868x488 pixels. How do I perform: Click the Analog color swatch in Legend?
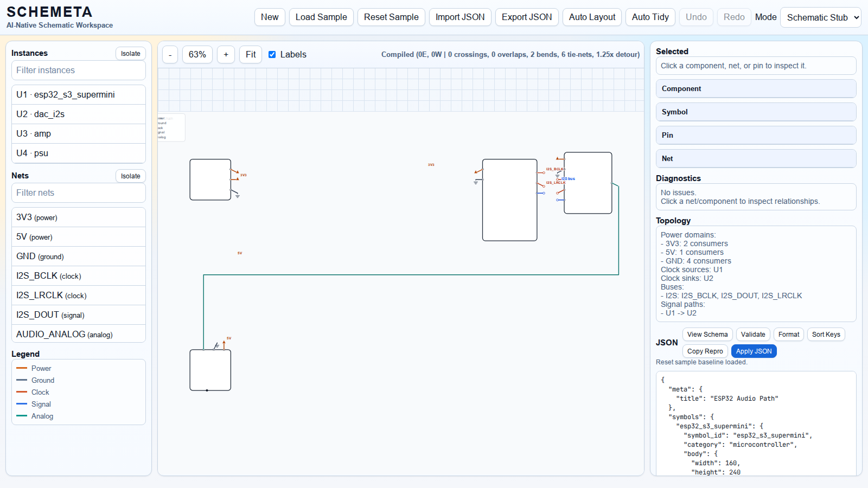[x=22, y=416]
